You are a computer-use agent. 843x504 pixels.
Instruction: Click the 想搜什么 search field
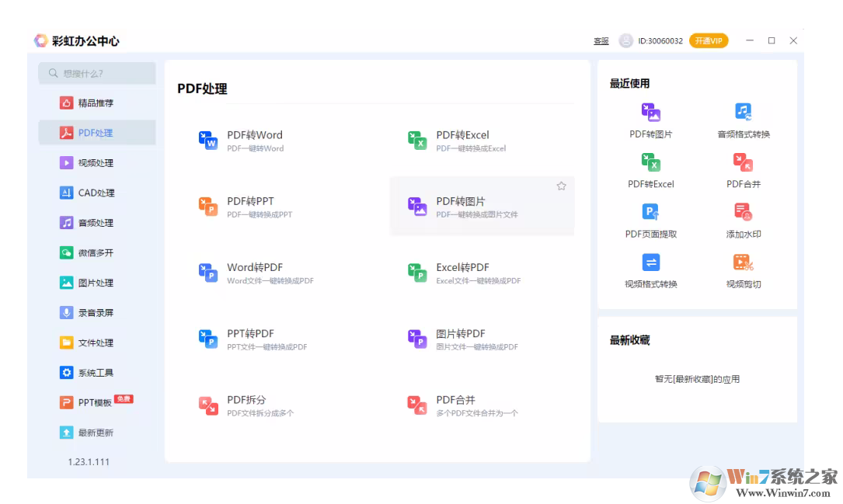[97, 73]
